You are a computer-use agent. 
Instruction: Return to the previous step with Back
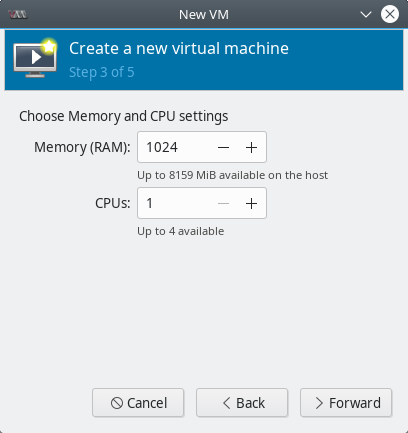pos(242,403)
